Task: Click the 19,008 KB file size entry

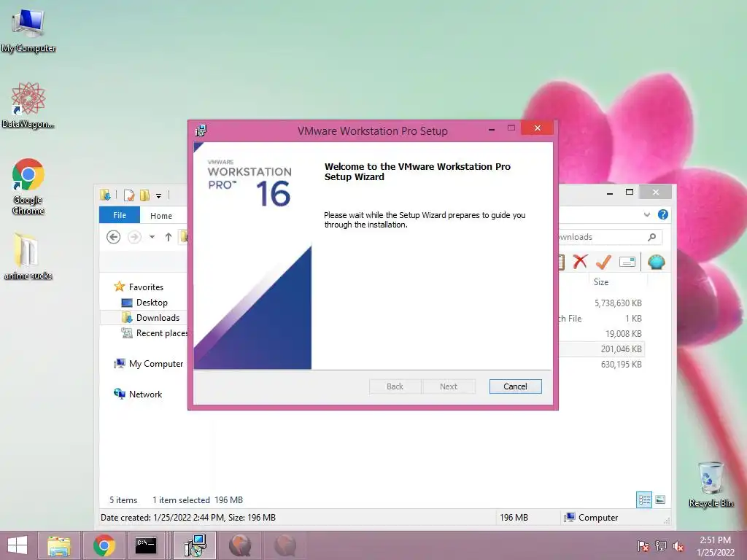Action: click(x=623, y=333)
